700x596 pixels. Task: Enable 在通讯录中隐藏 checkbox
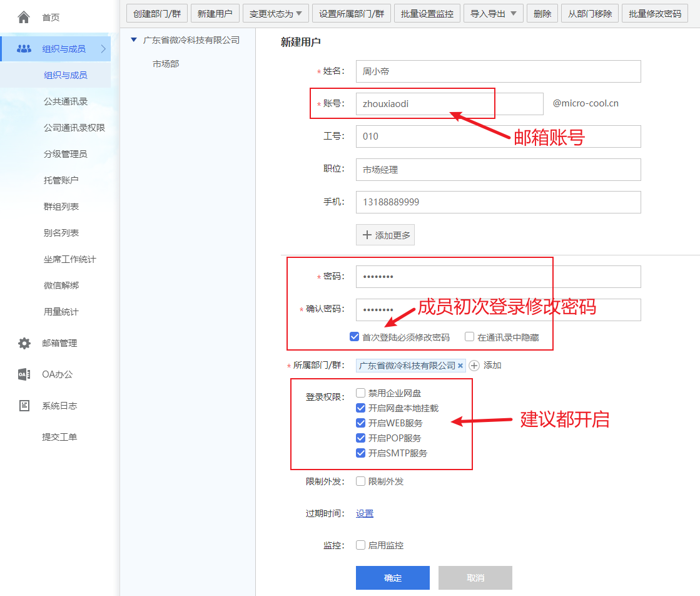469,336
